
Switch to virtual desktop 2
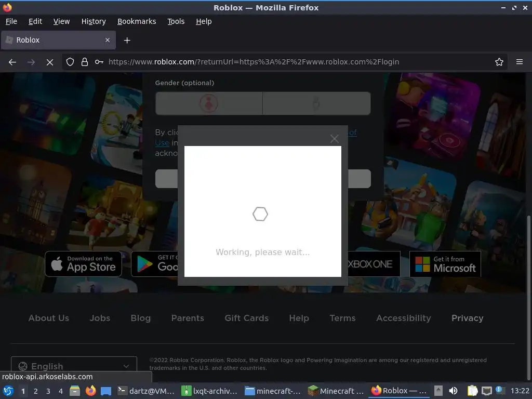click(36, 391)
